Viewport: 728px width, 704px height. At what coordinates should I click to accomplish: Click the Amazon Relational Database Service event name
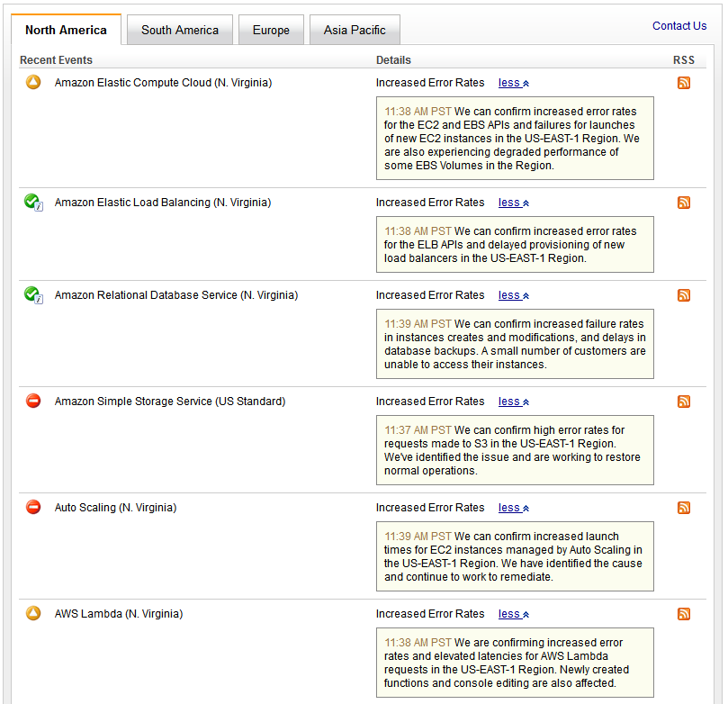click(x=176, y=295)
